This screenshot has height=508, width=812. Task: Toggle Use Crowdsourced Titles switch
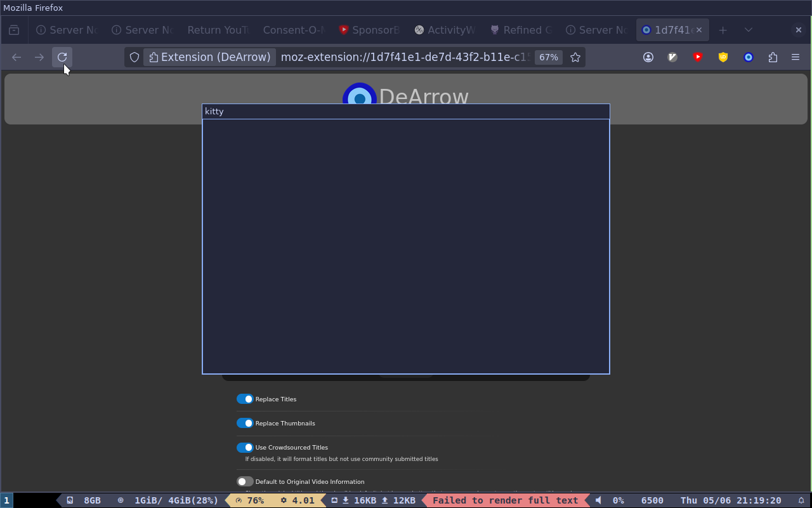pos(245,448)
